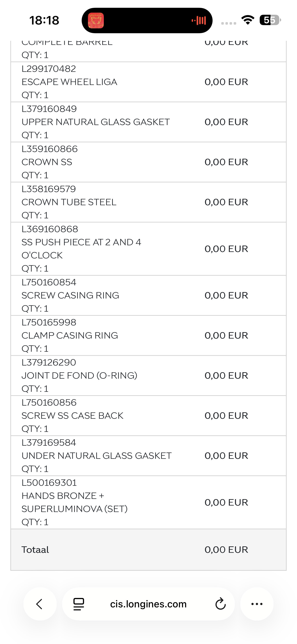Select the CROWN TUBE STEEL row
Screen dimensions: 297x644
(x=148, y=202)
